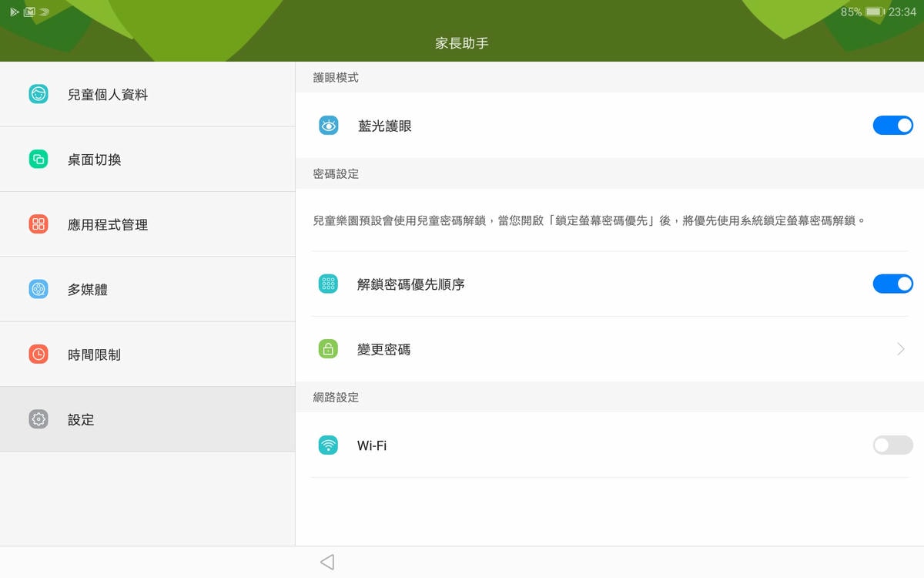Image resolution: width=924 pixels, height=578 pixels.
Task: Tap the Wi-Fi label text
Action: [x=372, y=445]
